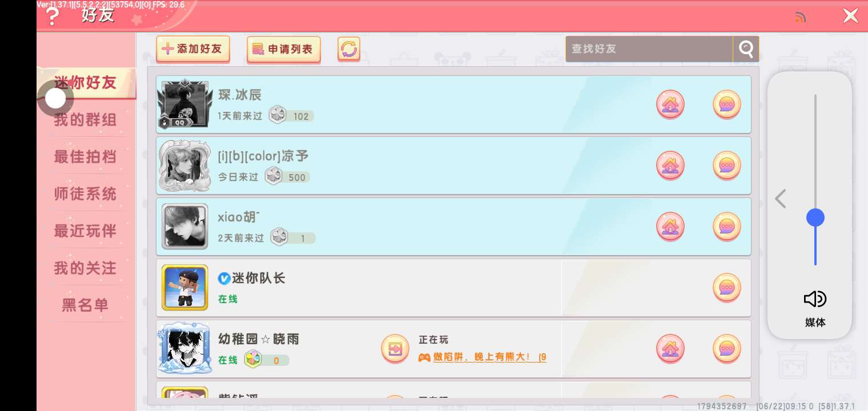868x411 pixels.
Task: Click the 添加好友 button
Action: [193, 49]
